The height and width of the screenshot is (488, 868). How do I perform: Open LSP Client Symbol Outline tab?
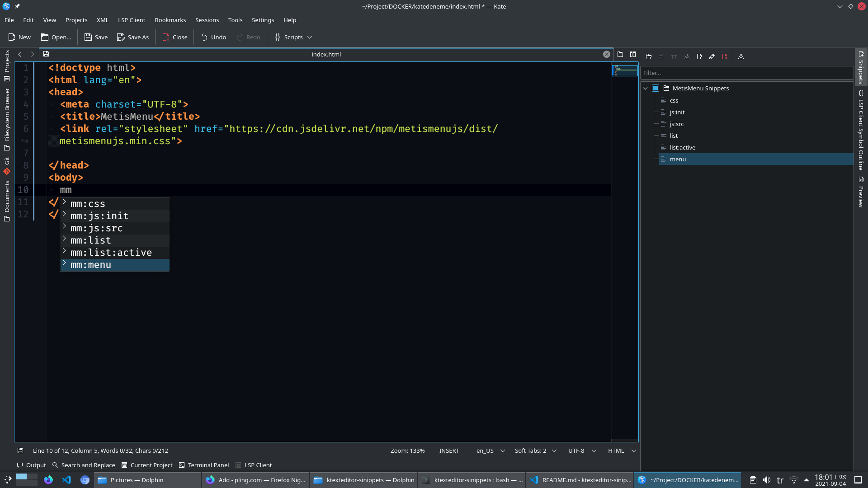(x=861, y=130)
